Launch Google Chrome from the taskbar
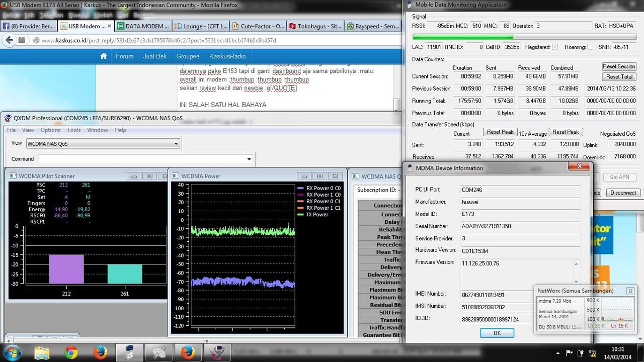 tap(71, 352)
